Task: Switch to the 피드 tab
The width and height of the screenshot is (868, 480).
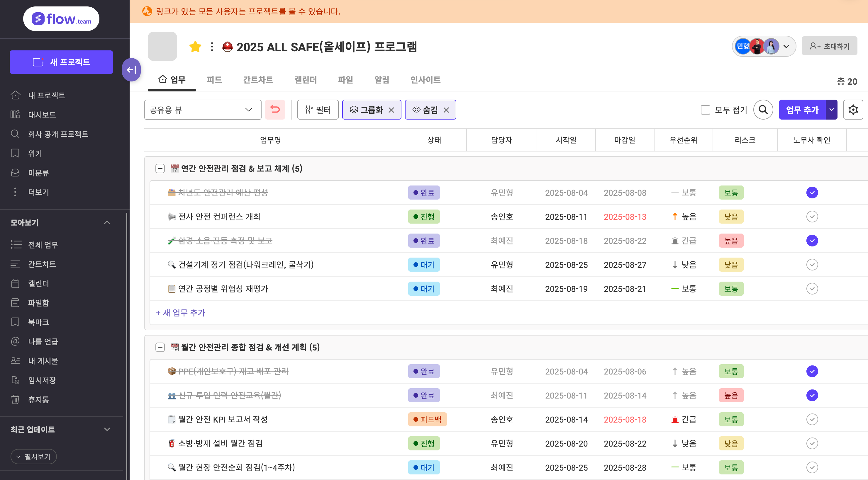Action: click(214, 80)
